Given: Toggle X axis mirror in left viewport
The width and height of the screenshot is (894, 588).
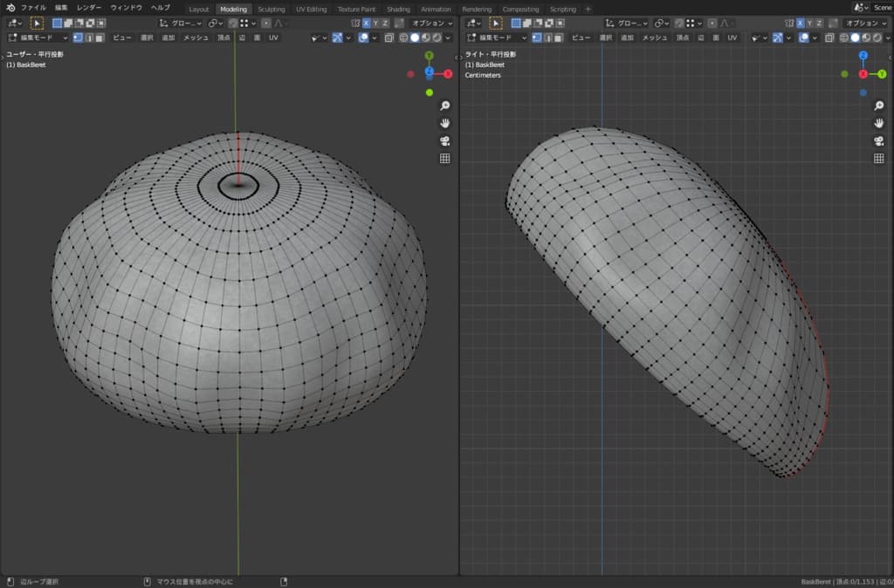Looking at the screenshot, I should 365,23.
